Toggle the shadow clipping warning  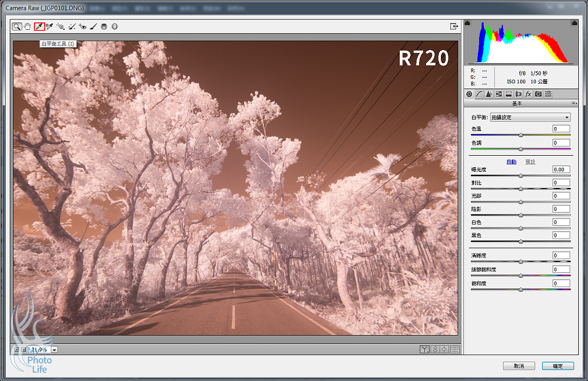click(x=467, y=23)
